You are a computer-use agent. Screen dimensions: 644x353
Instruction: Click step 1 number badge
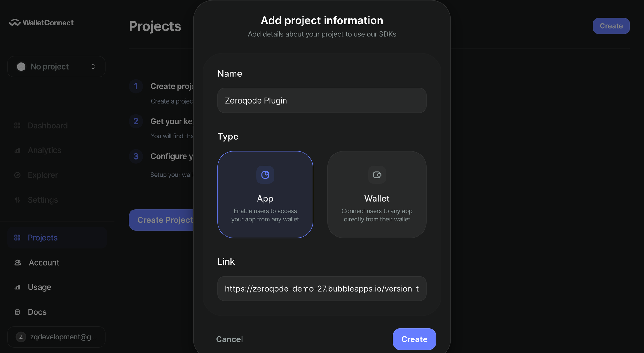(x=136, y=86)
